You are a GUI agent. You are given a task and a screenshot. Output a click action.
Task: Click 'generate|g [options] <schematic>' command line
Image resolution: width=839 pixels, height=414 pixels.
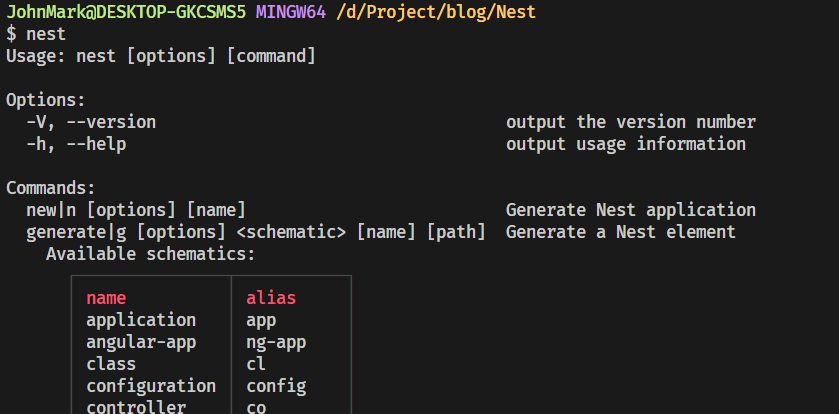coord(256,232)
